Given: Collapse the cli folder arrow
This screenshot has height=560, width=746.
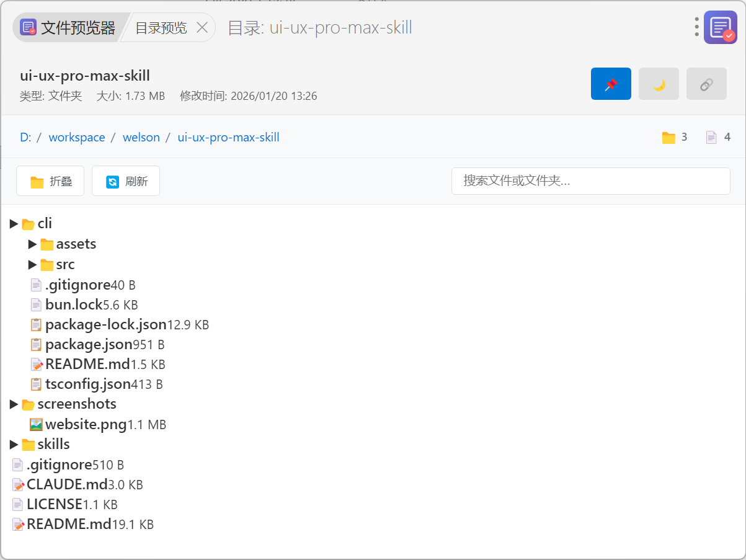Looking at the screenshot, I should tap(14, 224).
